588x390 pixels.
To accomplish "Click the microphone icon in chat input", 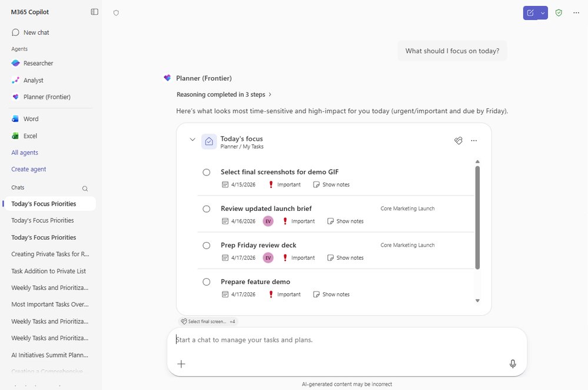I will point(512,363).
